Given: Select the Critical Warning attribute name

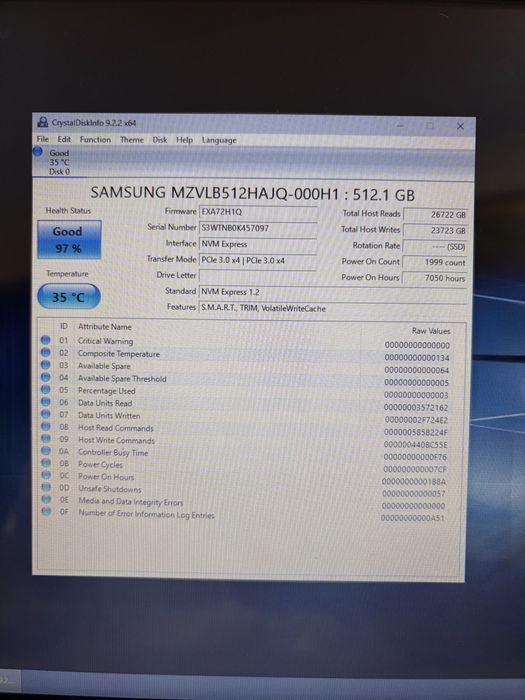Looking at the screenshot, I should (105, 341).
